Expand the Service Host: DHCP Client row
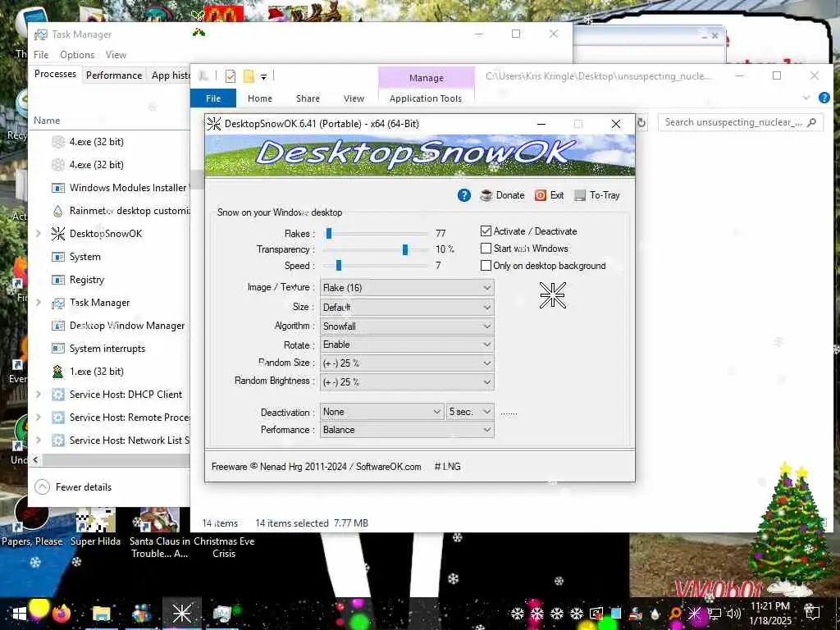This screenshot has width=840, height=630. (38, 395)
